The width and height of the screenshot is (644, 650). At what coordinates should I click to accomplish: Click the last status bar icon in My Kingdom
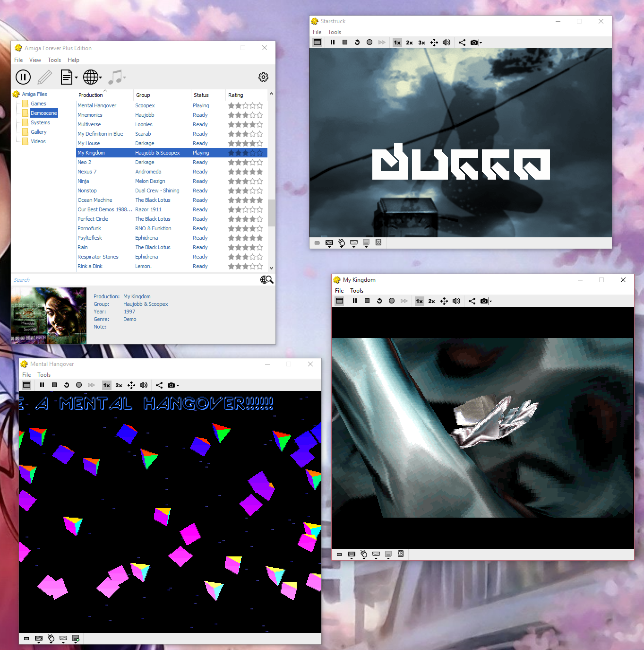click(x=401, y=554)
